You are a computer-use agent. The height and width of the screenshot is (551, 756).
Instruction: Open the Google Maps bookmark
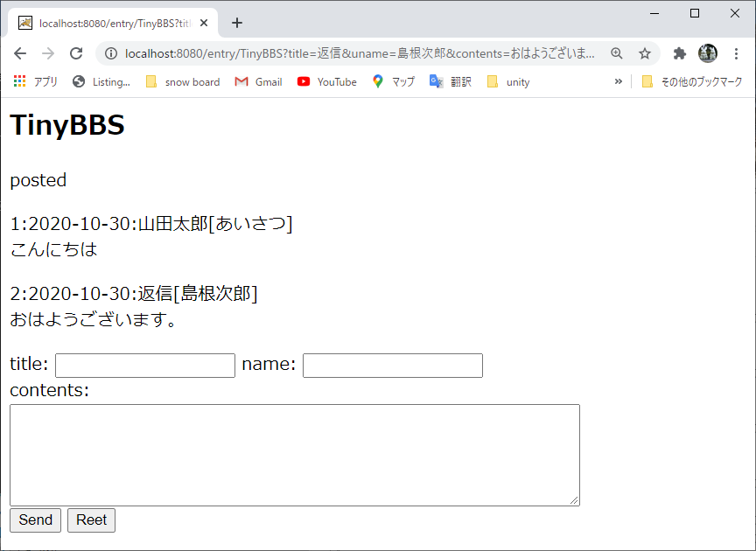[x=393, y=81]
